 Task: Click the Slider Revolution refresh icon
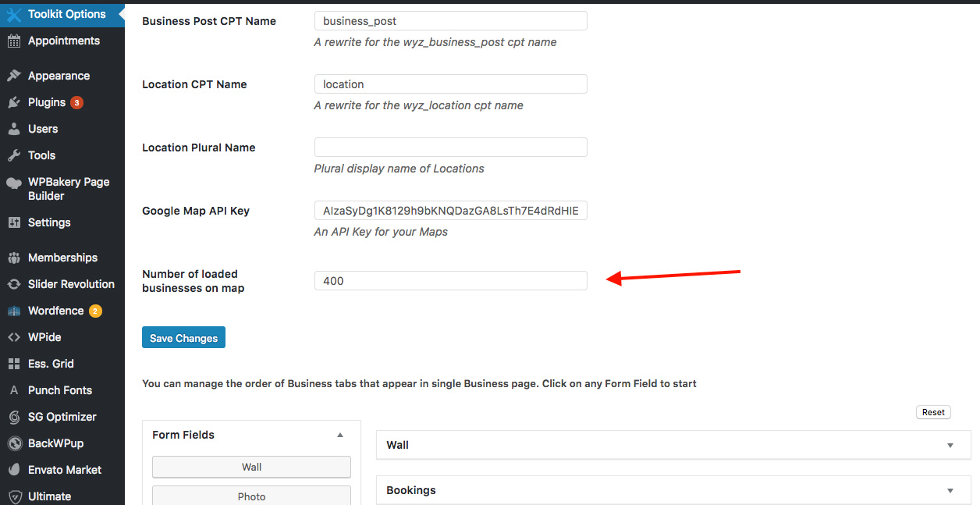tap(14, 284)
